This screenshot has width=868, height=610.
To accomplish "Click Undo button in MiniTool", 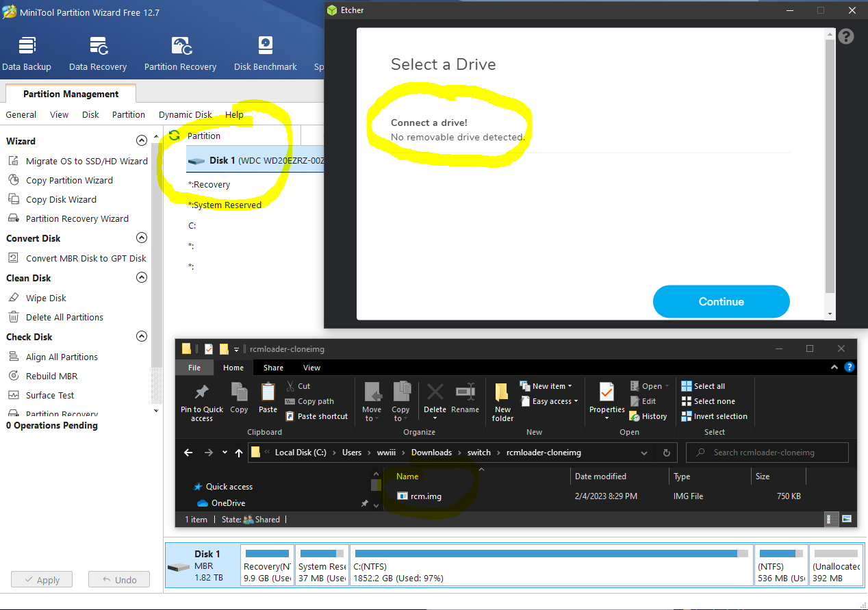I will click(x=119, y=579).
